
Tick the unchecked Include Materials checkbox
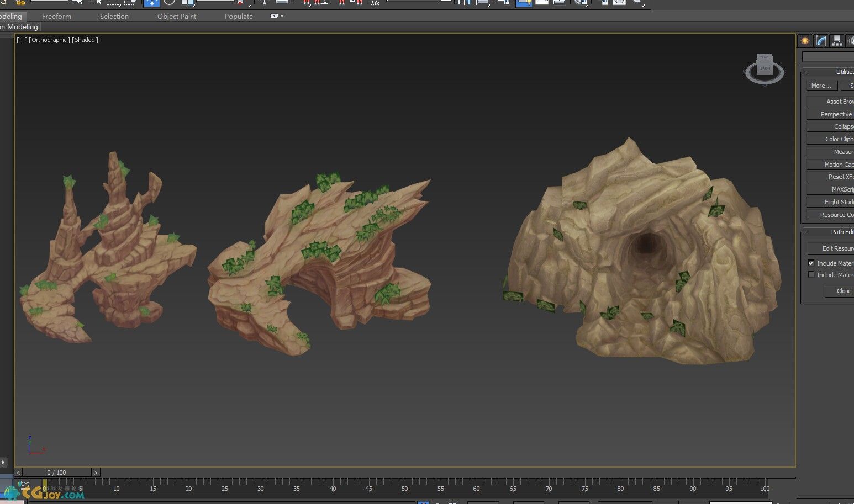pyautogui.click(x=811, y=274)
